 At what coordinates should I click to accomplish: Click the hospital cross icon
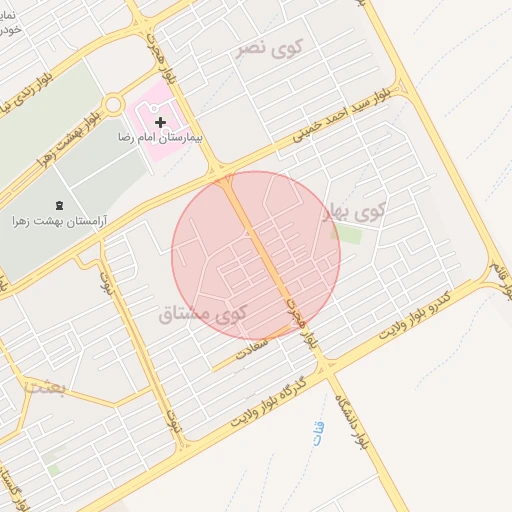click(160, 123)
